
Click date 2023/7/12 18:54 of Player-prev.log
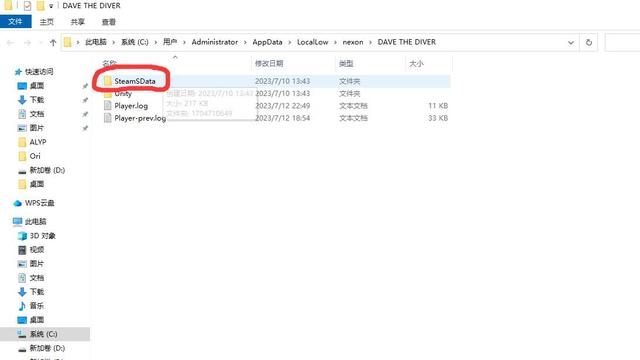pyautogui.click(x=282, y=118)
